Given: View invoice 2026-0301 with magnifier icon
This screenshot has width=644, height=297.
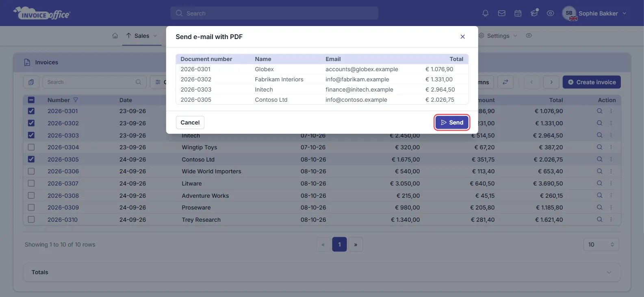Looking at the screenshot, I should [599, 111].
